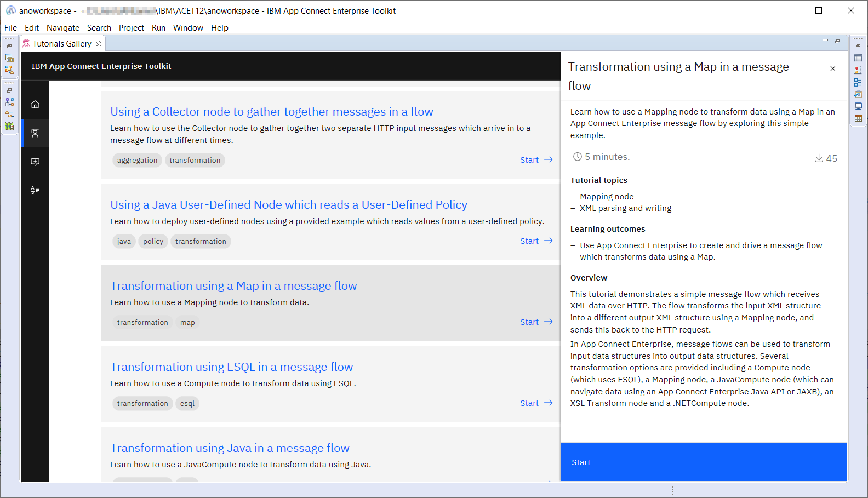Restore the second left minimized view stack
Viewport: 868px width, 498px height.
(x=9, y=90)
